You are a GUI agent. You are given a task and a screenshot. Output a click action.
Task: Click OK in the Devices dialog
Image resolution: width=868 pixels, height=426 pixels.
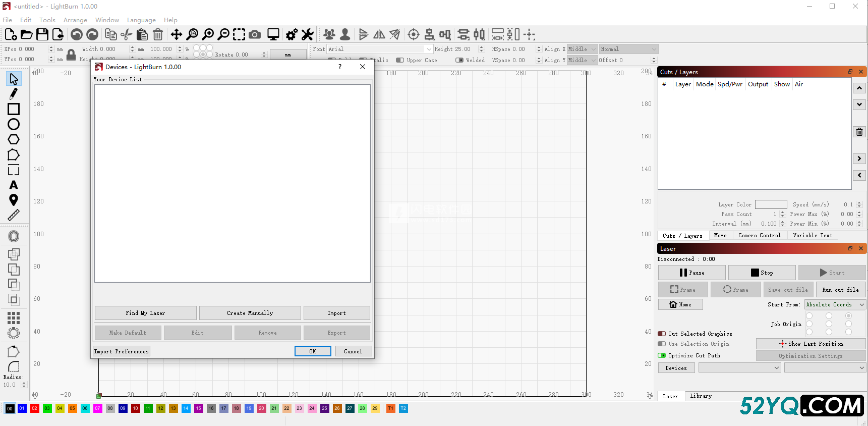tap(313, 351)
